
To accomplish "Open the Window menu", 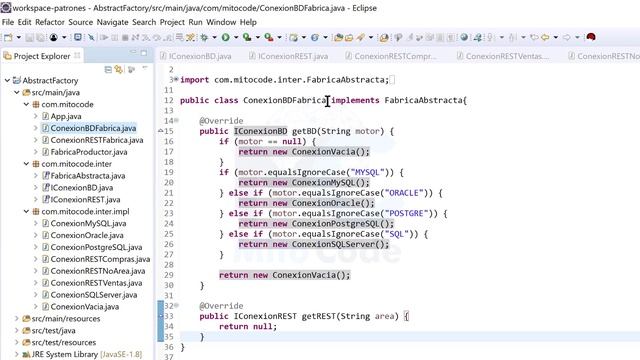I will click(221, 22).
